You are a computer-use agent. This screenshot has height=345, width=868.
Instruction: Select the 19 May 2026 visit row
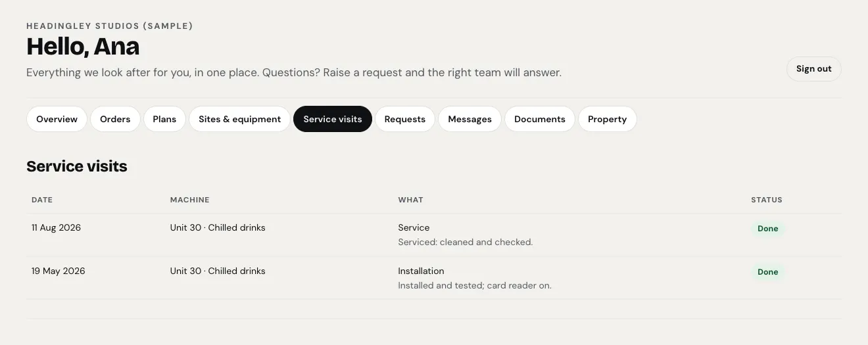pyautogui.click(x=434, y=278)
